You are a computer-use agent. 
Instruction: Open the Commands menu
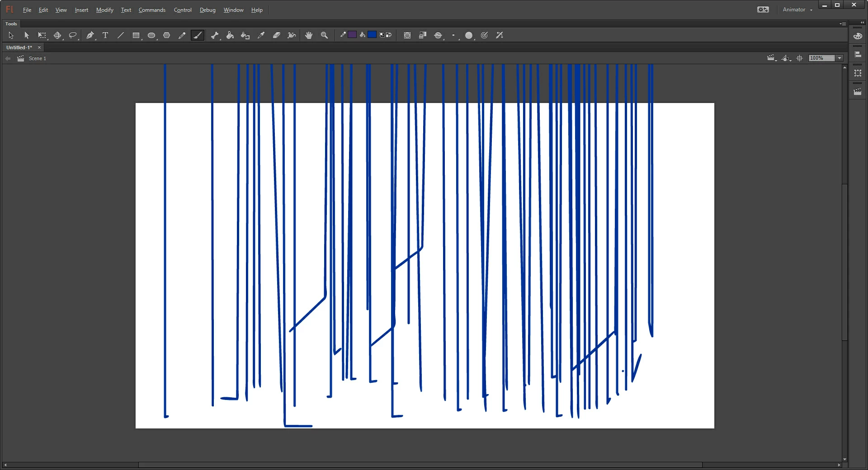point(152,10)
